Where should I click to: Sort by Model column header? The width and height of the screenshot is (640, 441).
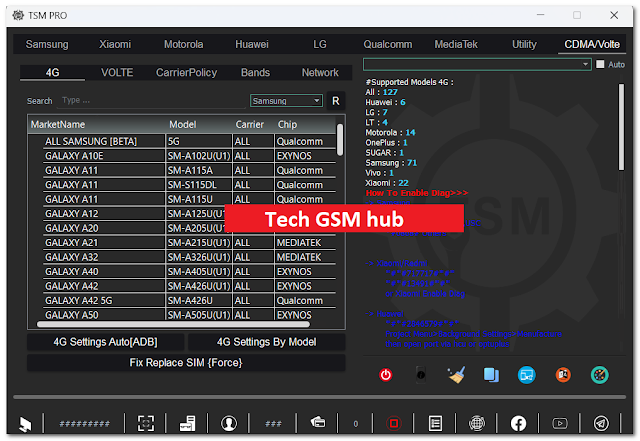pyautogui.click(x=200, y=124)
